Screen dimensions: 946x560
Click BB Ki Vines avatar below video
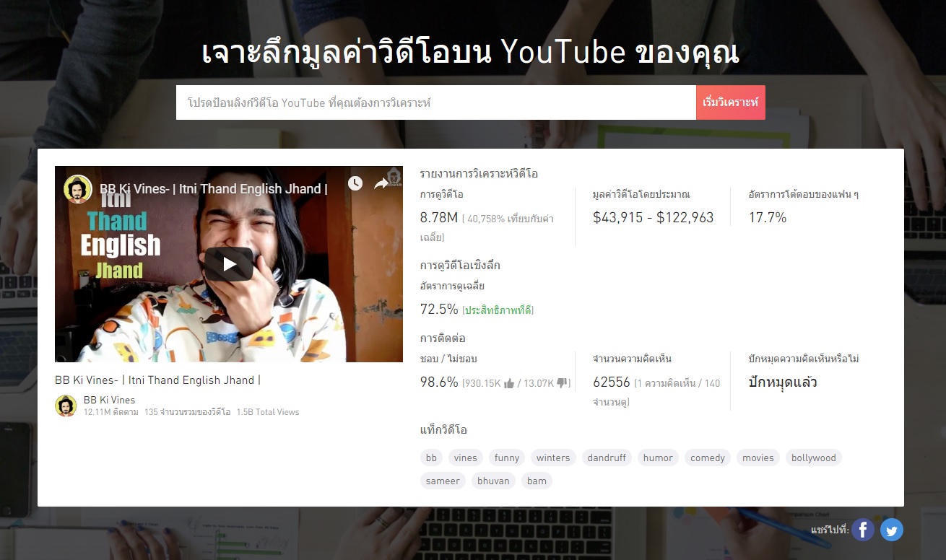pos(66,406)
